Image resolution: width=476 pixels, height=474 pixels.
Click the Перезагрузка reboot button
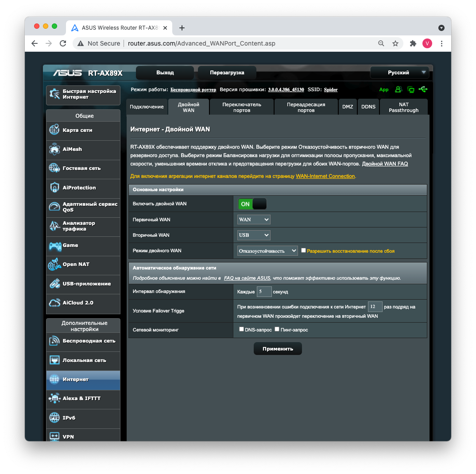[227, 73]
